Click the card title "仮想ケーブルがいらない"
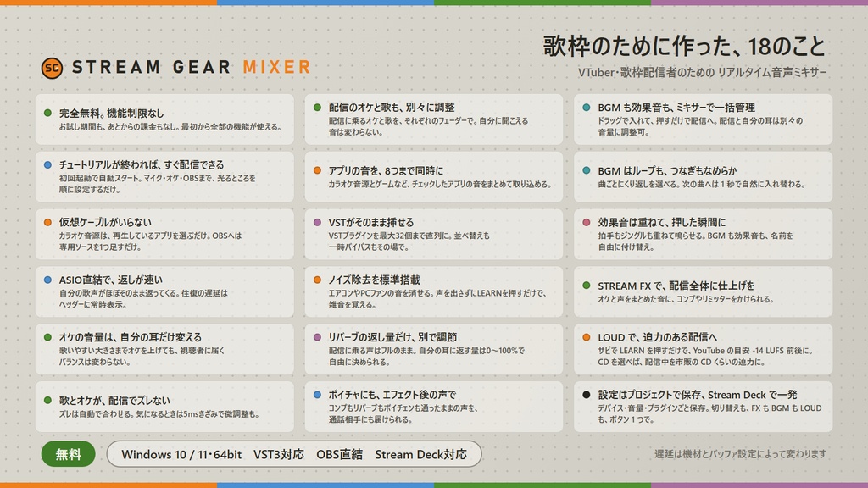 click(105, 222)
